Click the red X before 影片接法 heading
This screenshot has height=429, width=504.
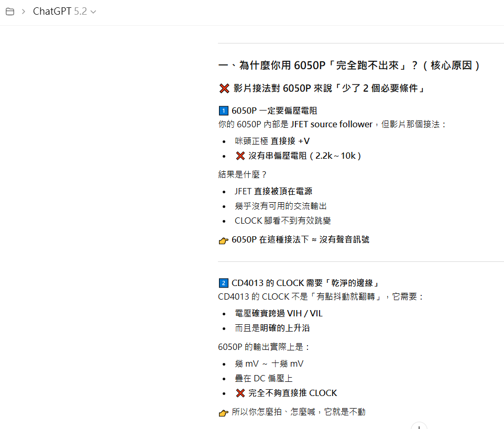coord(224,89)
